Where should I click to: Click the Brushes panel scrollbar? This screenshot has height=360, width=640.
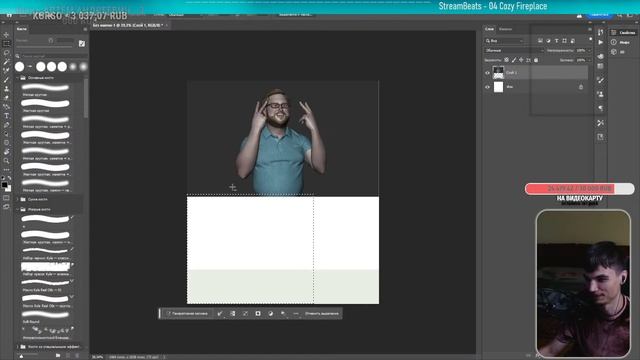(x=86, y=98)
